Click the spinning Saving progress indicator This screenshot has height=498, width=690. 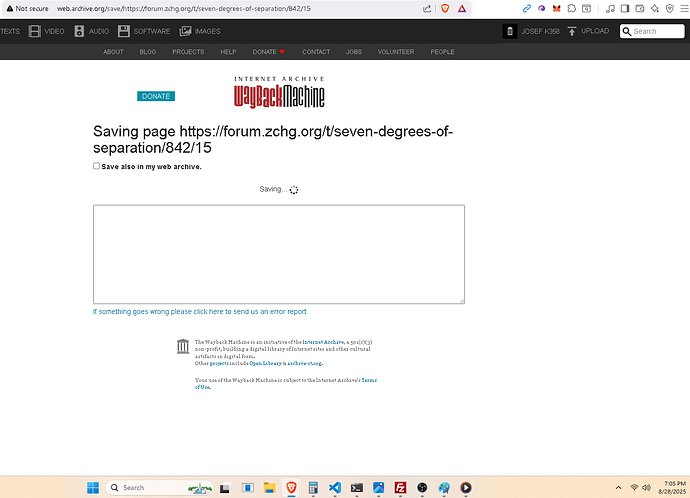(294, 190)
